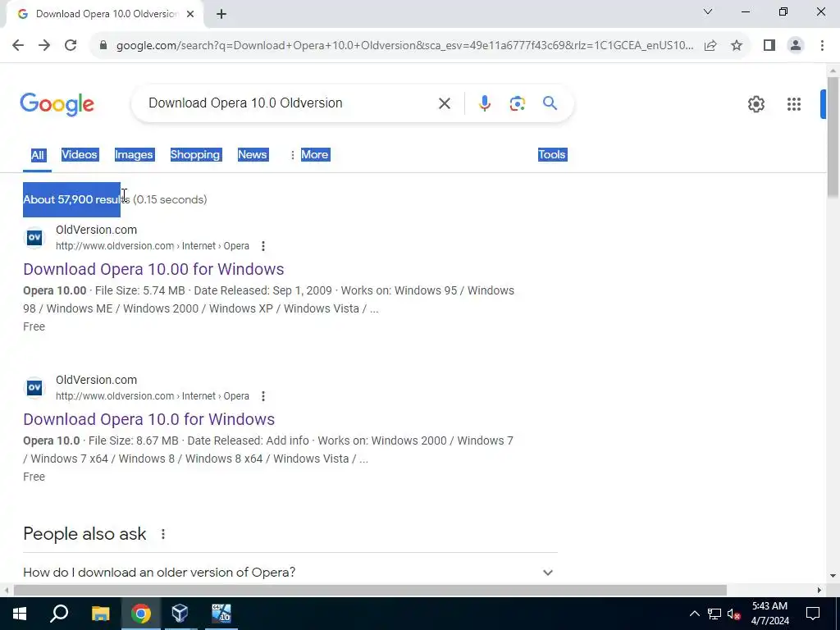The image size is (840, 630).
Task: Click the first result's OldVersion favicon
Action: click(x=34, y=237)
